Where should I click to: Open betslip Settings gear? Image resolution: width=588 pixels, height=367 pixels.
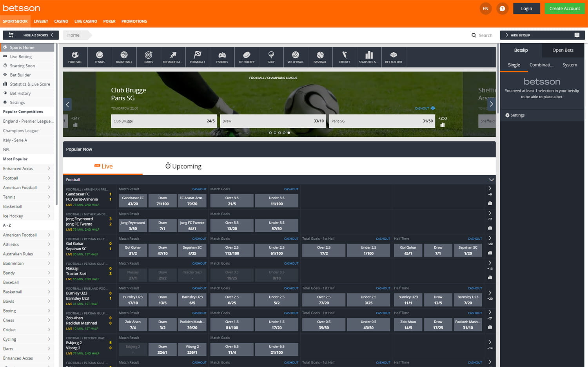click(x=507, y=115)
